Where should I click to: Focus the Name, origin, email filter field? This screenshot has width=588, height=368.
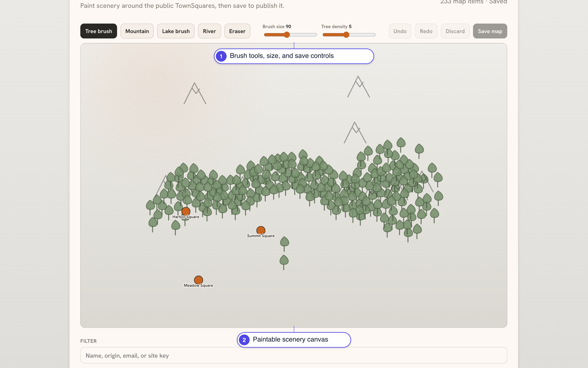pos(294,355)
